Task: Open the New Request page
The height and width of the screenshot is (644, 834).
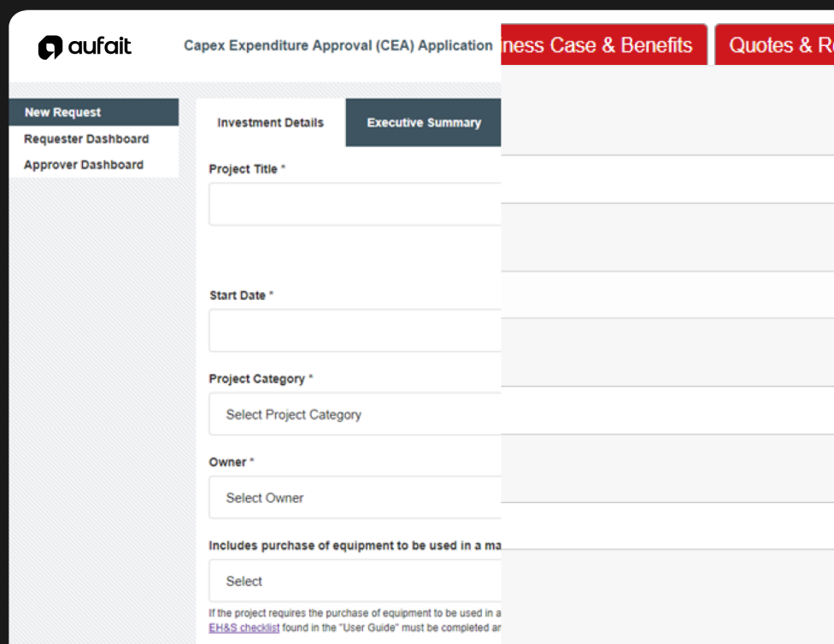Action: click(x=62, y=112)
